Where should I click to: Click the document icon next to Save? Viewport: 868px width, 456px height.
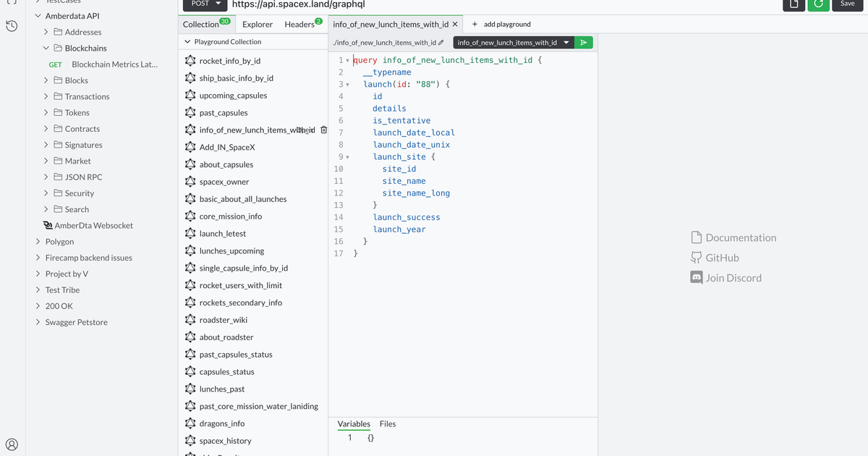793,4
